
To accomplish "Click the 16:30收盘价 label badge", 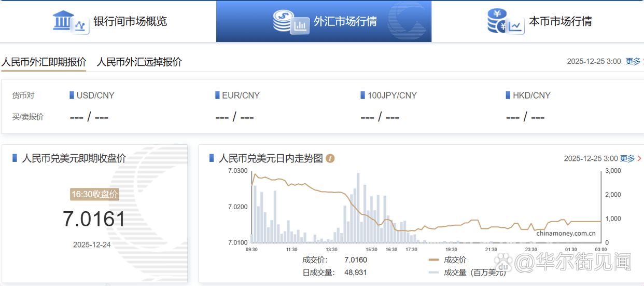I will 94,195.
